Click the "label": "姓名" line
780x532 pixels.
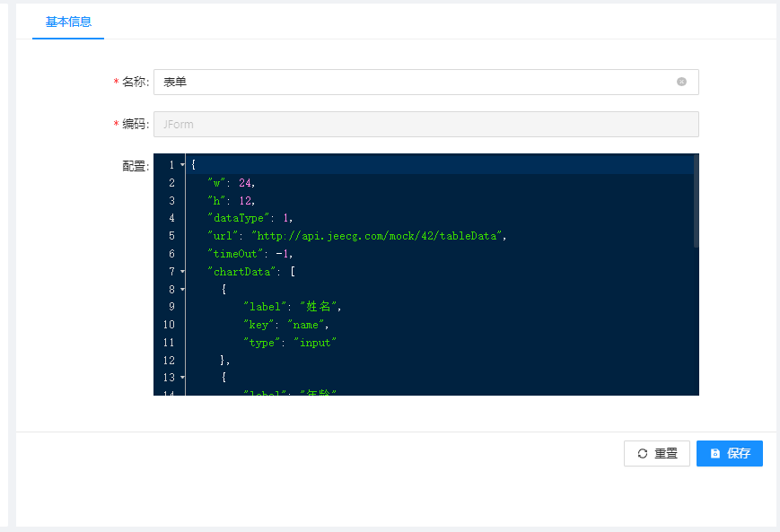(292, 307)
